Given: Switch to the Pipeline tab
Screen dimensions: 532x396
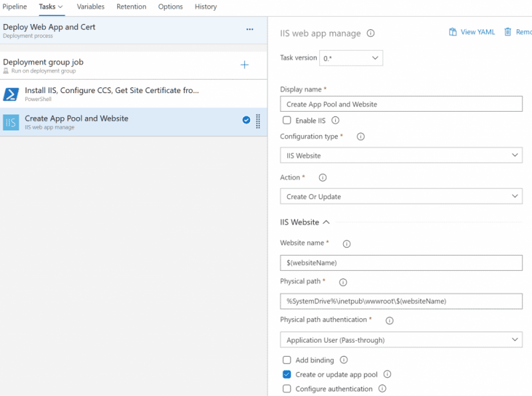Looking at the screenshot, I should point(15,7).
